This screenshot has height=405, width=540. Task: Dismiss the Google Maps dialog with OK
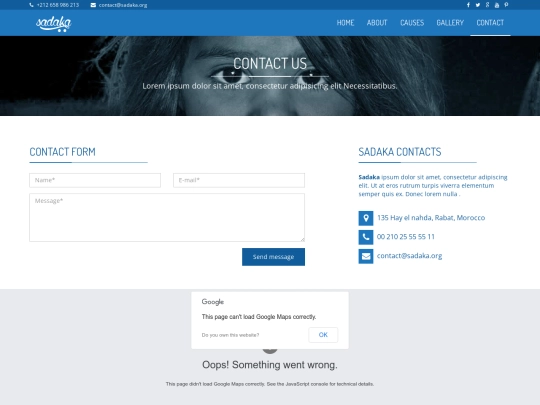coord(323,335)
